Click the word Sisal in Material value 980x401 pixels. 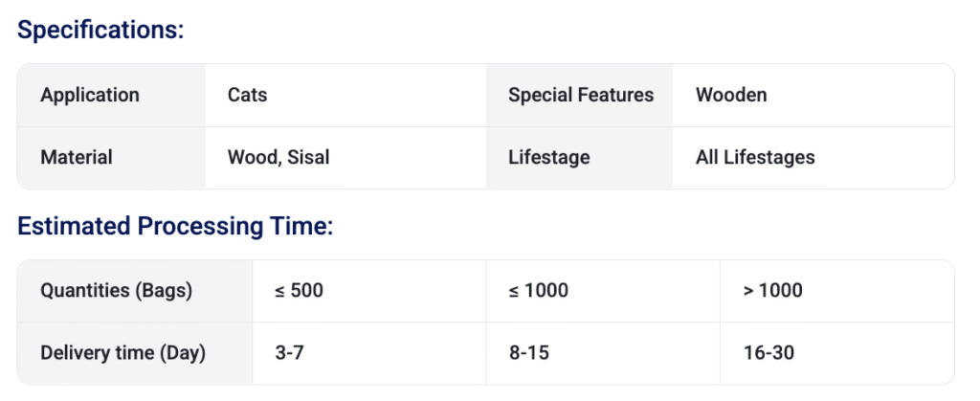[307, 157]
